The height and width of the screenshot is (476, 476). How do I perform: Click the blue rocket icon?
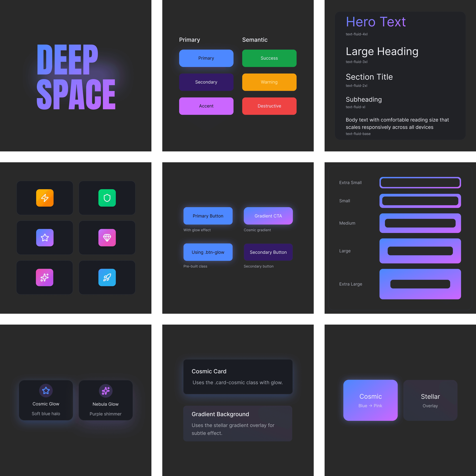point(107,277)
